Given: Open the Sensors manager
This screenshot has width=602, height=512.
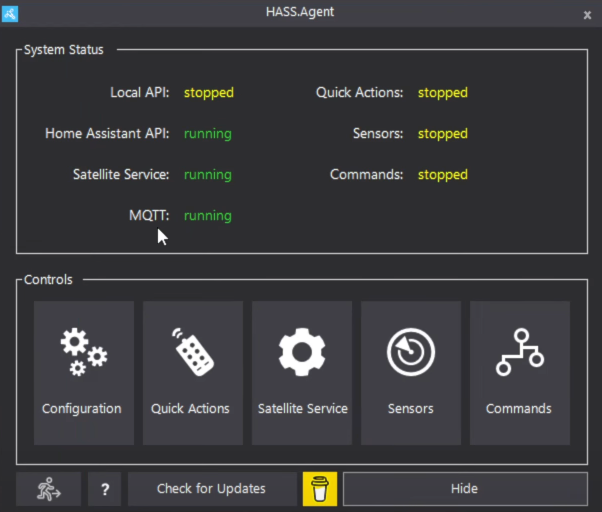Looking at the screenshot, I should pyautogui.click(x=411, y=373).
